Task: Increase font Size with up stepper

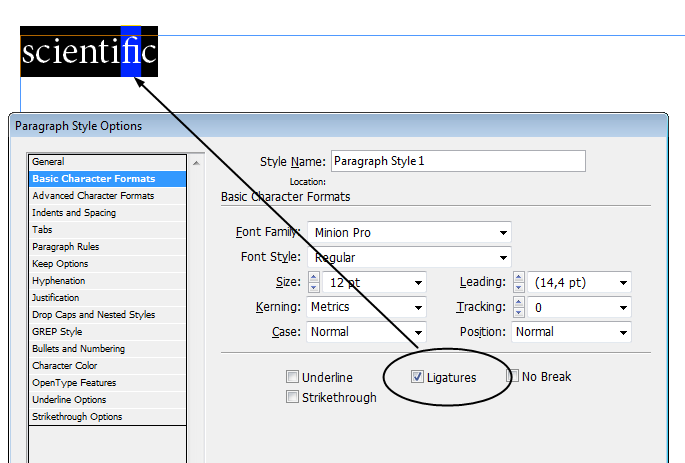Action: [314, 277]
